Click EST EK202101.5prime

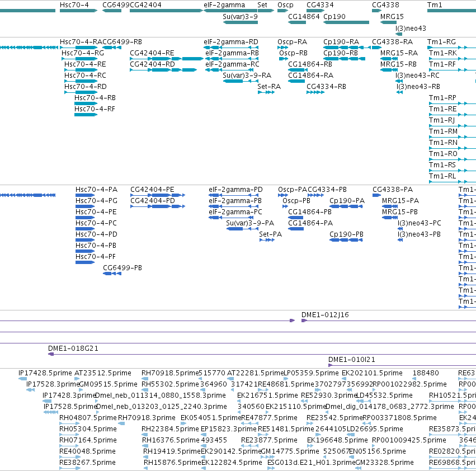[372, 373]
